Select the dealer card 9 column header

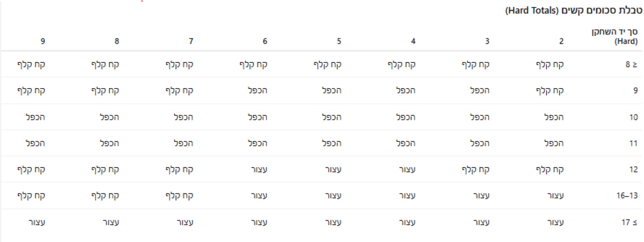[43, 41]
